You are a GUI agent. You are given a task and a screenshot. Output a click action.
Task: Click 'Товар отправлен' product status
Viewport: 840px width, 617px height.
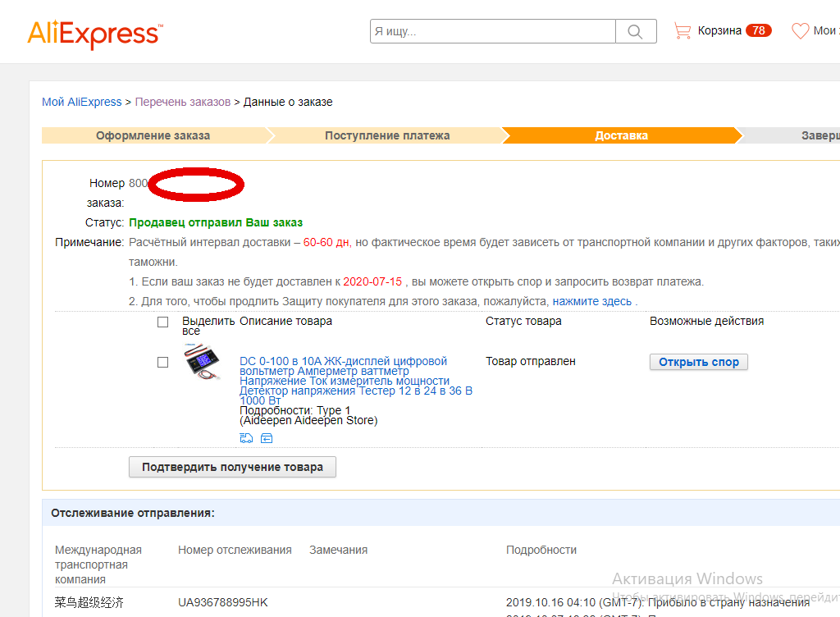point(531,362)
